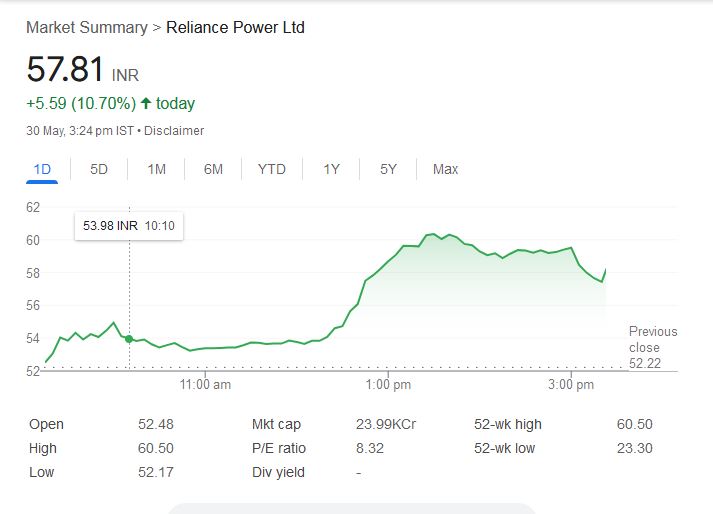Switch to the 5D chart tab
Viewport: 713px width, 514px height.
[x=99, y=169]
